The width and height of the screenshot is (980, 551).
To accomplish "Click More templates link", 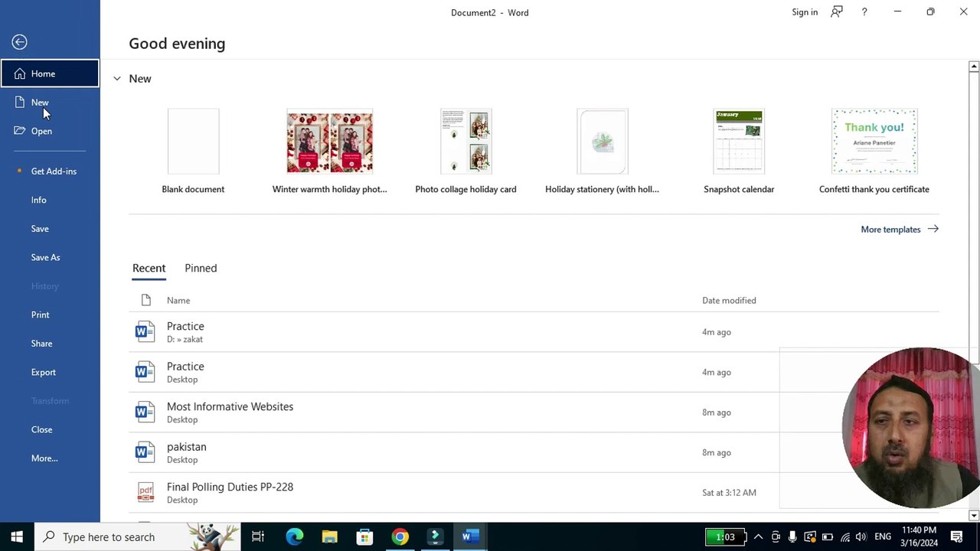I will 900,230.
